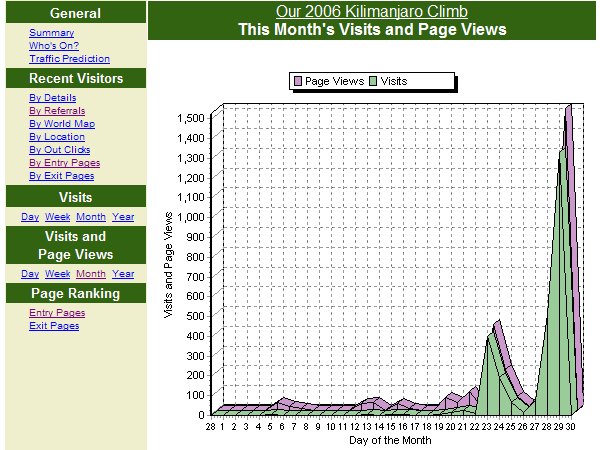Image resolution: width=600 pixels, height=450 pixels.
Task: Click the Our 2006 Kilimanjaro Climb title link
Action: tap(372, 11)
